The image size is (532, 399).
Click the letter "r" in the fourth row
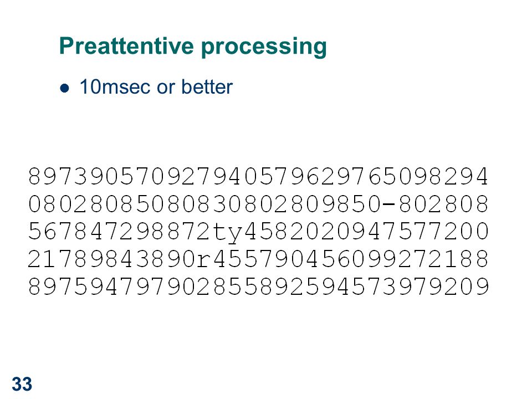click(x=204, y=260)
